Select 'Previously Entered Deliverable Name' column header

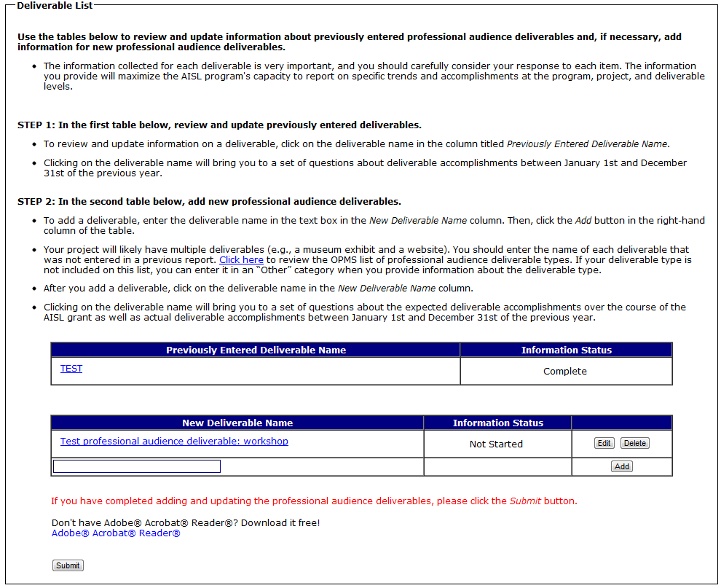pyautogui.click(x=256, y=350)
